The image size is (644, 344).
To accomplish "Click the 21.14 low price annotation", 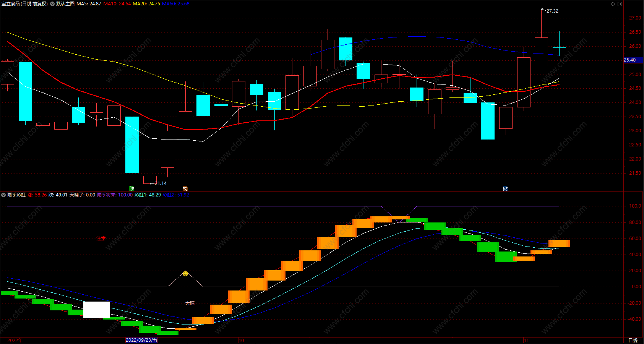I will pyautogui.click(x=161, y=183).
